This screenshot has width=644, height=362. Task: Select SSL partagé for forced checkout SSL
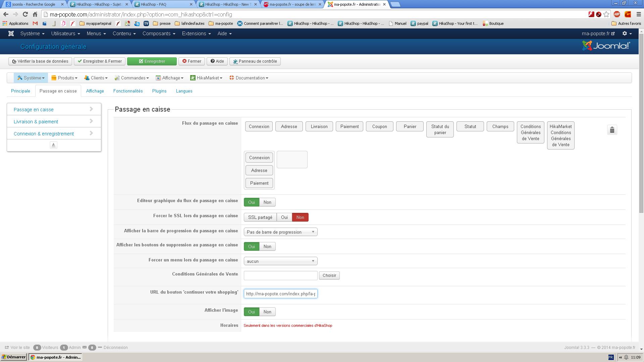point(260,217)
